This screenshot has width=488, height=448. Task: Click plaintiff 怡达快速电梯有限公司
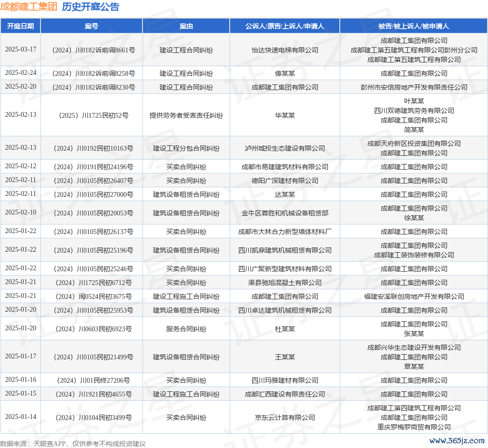285,50
